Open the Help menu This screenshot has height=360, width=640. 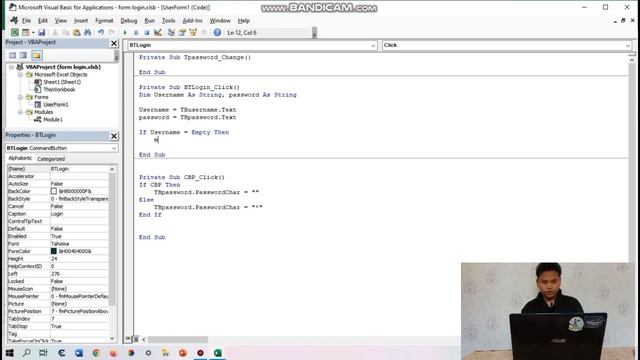244,21
